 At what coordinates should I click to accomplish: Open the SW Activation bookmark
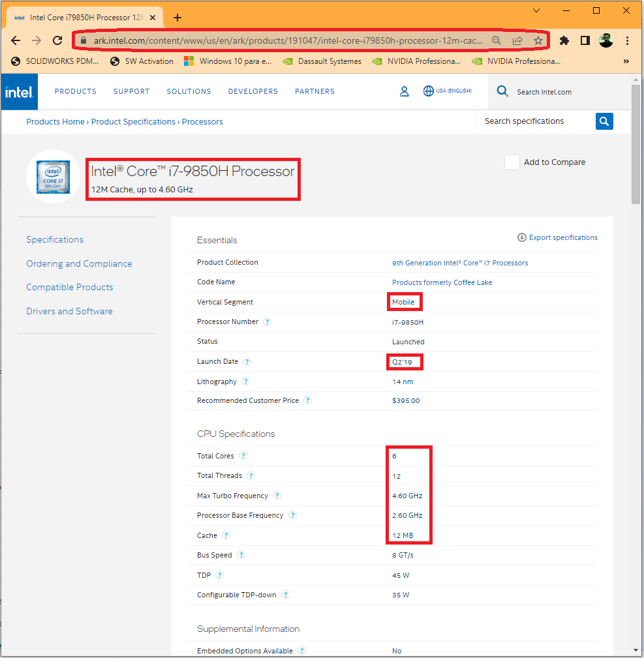point(142,61)
